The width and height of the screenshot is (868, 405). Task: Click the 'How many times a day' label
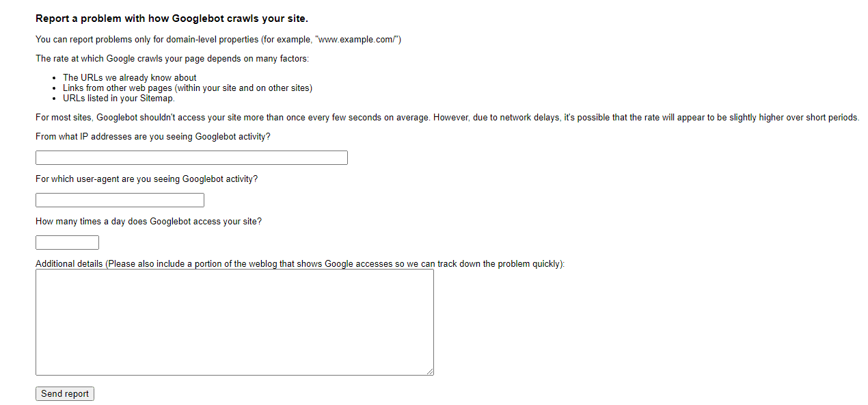pos(149,222)
